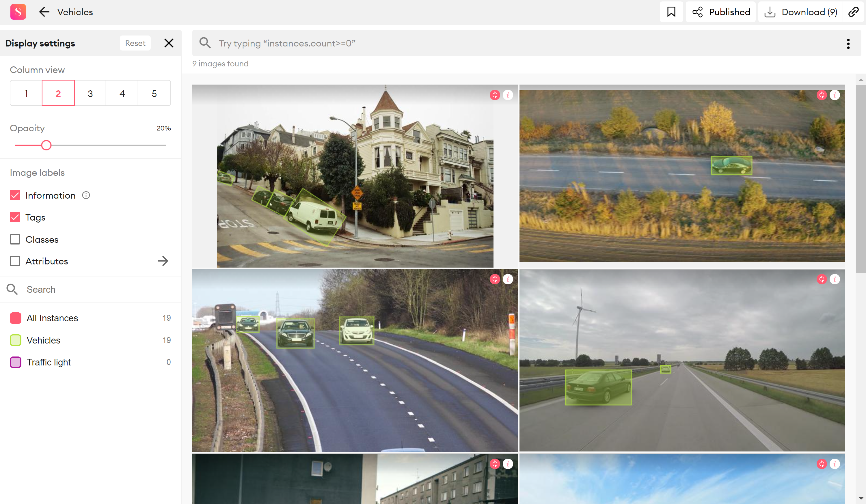Click the info icon on curved road image
Screen dimensions: 866x504
tap(508, 279)
